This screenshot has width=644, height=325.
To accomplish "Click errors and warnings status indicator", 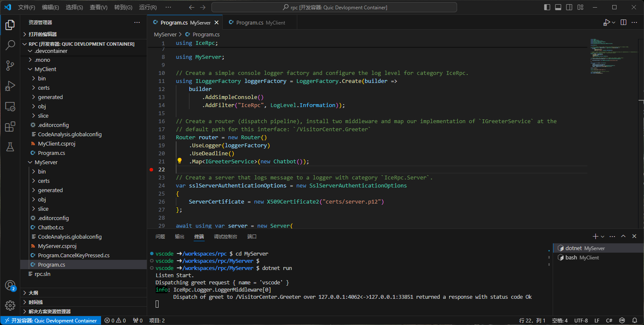I will (x=115, y=321).
